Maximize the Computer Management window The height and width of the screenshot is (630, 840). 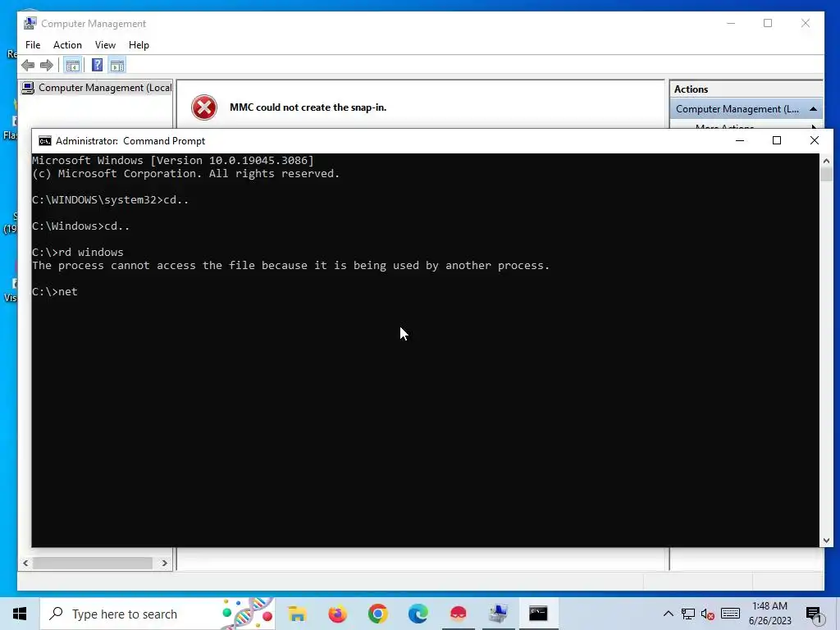[768, 24]
